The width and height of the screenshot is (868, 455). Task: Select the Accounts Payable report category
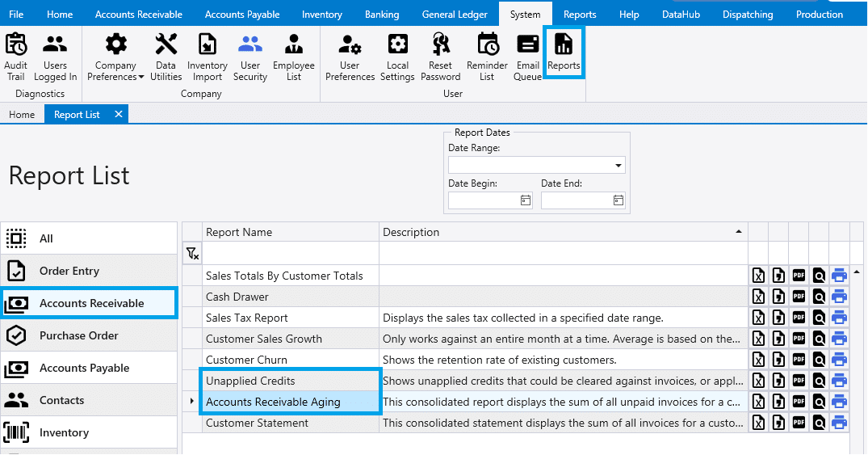[89, 368]
